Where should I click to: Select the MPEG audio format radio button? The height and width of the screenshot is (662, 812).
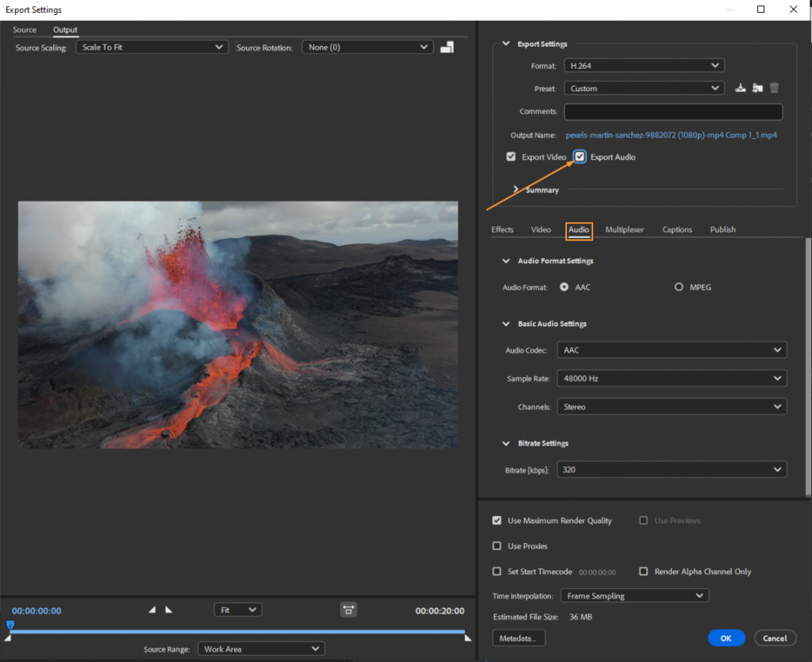(679, 286)
